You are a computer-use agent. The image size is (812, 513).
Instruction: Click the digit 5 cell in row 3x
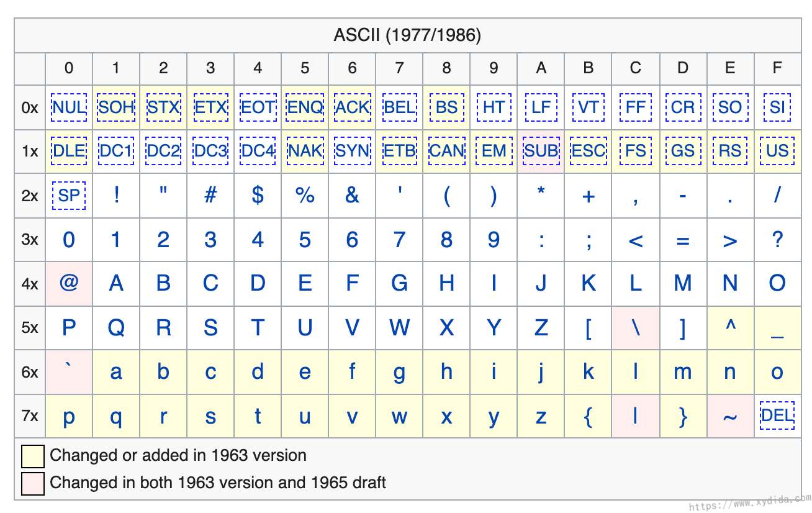click(305, 240)
